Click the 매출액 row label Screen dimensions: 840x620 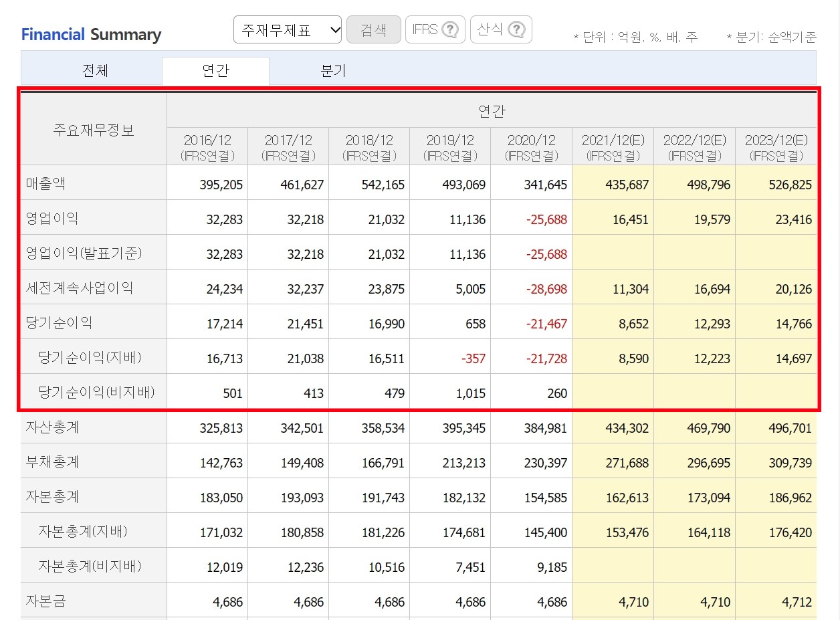pyautogui.click(x=45, y=184)
